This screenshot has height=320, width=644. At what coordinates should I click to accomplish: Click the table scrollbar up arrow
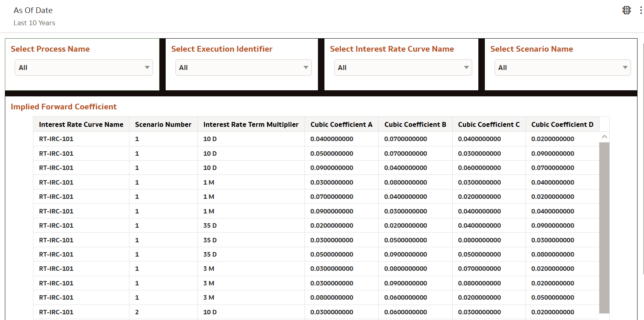coord(605,137)
